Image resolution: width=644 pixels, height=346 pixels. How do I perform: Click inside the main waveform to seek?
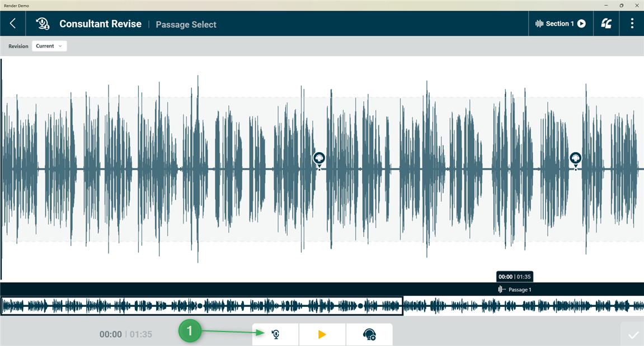pyautogui.click(x=322, y=169)
